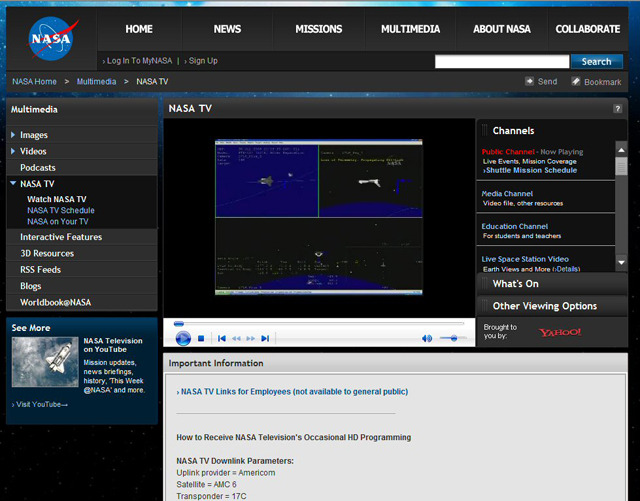Collapse the Channels panel header
This screenshot has height=501, width=640.
552,131
